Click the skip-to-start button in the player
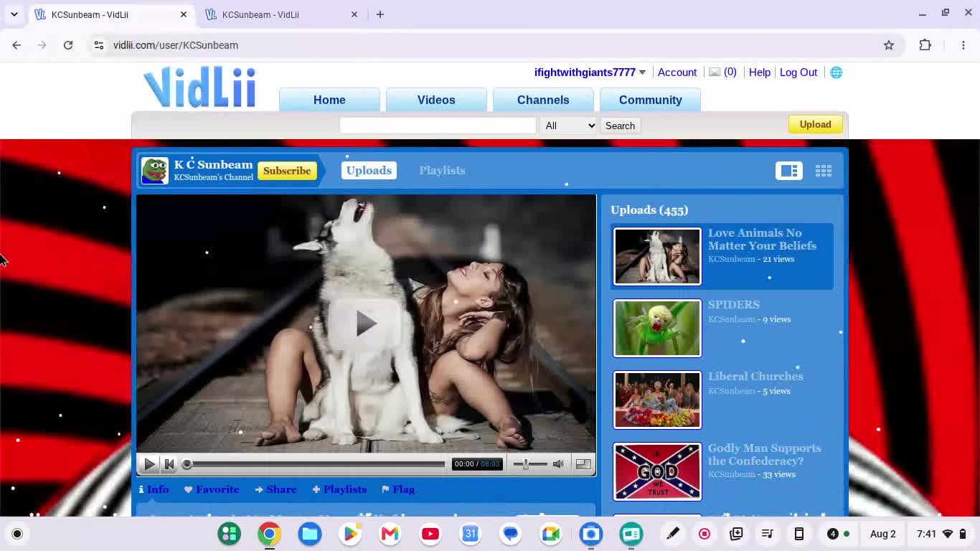The width and height of the screenshot is (980, 551). tap(169, 464)
